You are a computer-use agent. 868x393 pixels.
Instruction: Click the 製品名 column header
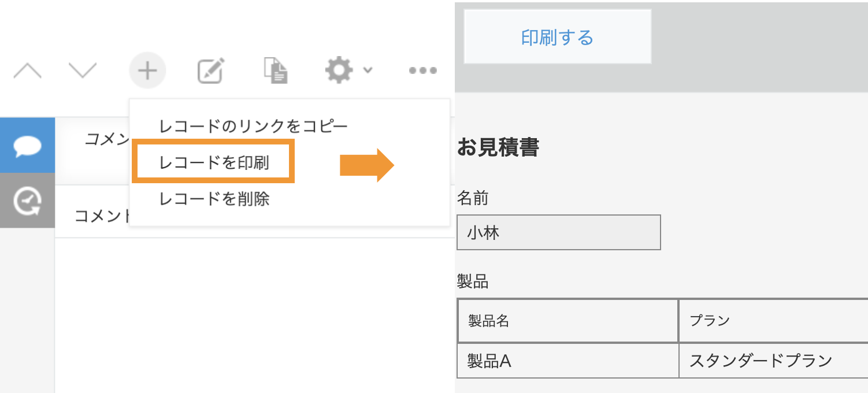(x=567, y=321)
